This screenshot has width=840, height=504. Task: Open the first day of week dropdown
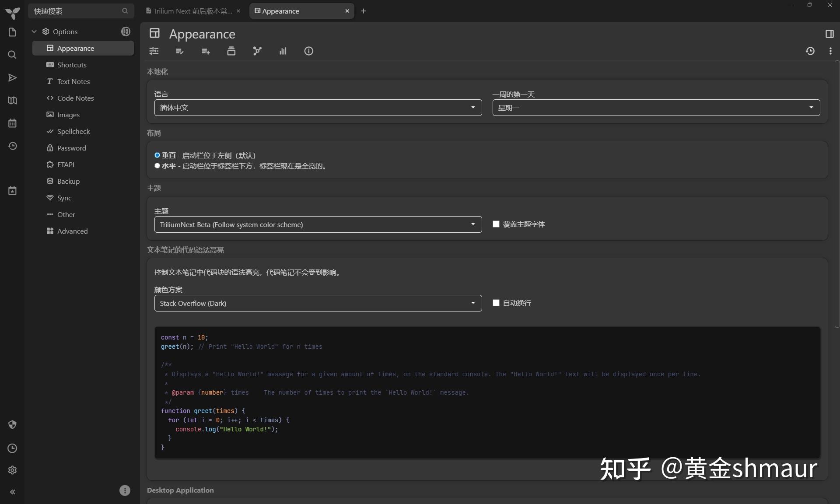tap(656, 108)
